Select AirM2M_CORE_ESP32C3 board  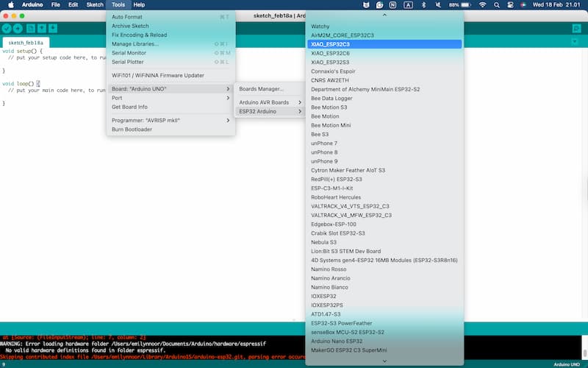coord(384,35)
